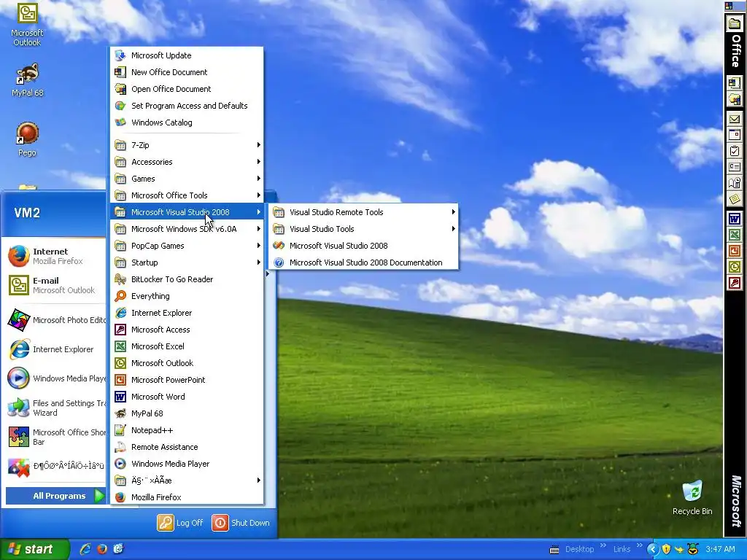Expand the Microsoft Windows SDK v6.0A arrow
Image resolution: width=747 pixels, height=560 pixels.
tap(259, 229)
